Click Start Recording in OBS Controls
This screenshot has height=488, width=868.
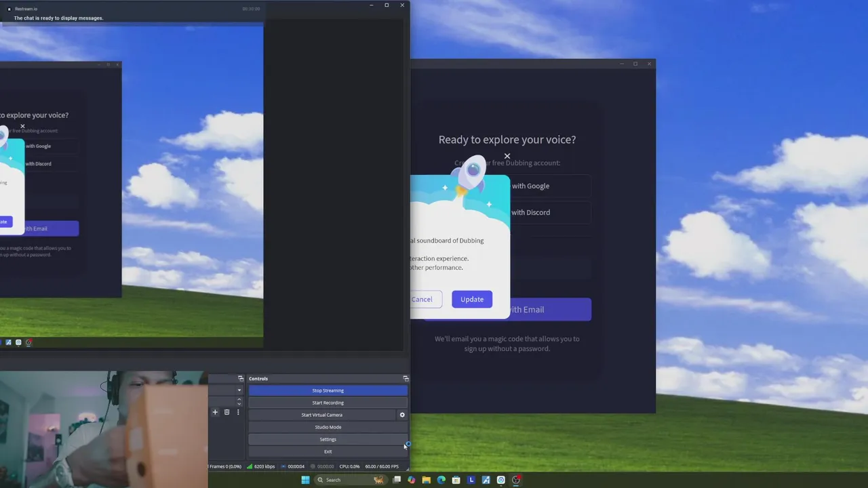click(328, 403)
